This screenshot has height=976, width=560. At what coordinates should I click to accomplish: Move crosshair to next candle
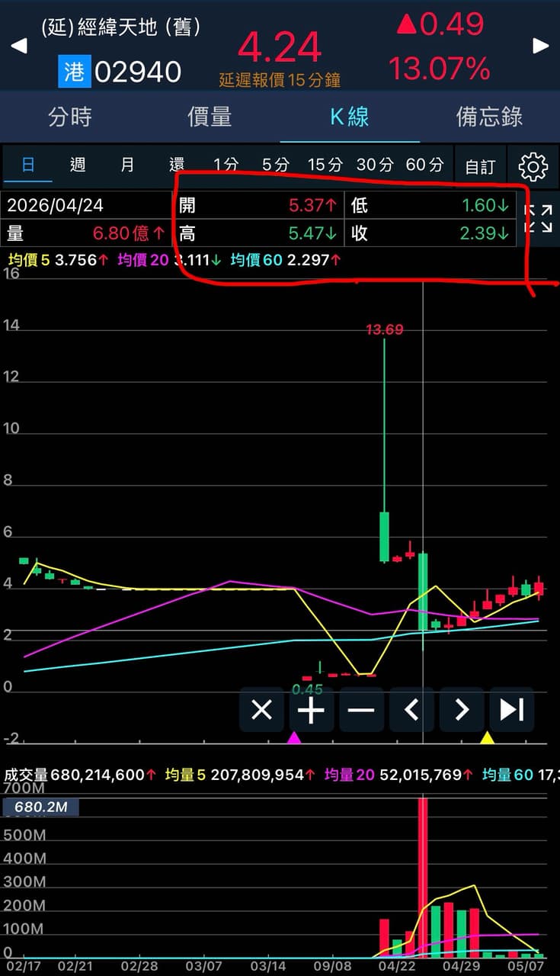[462, 710]
